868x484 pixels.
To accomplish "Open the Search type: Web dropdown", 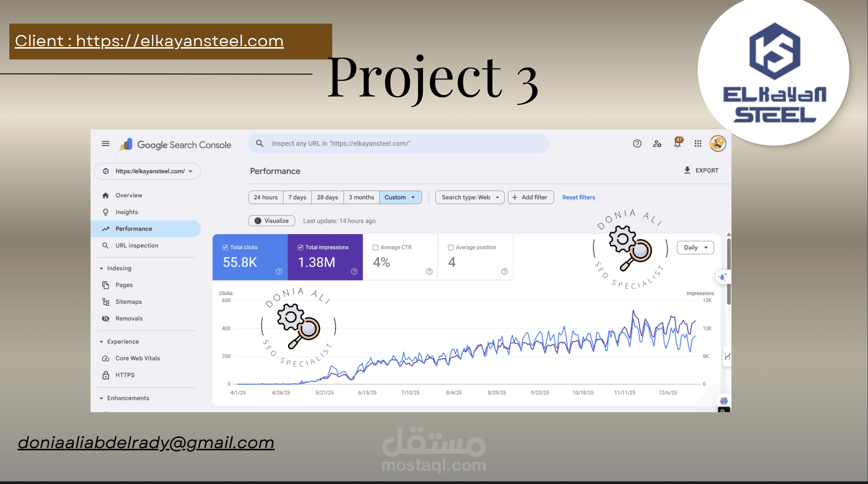I will 469,197.
